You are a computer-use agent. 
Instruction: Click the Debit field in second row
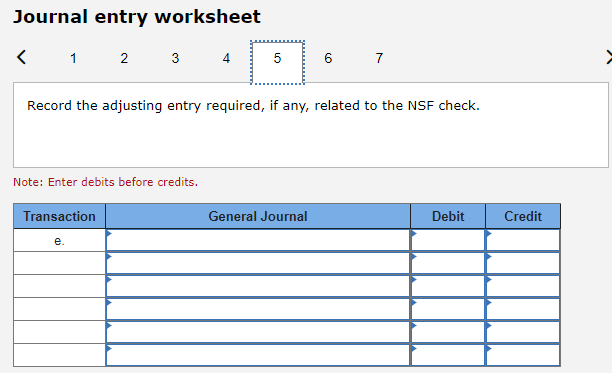point(448,263)
